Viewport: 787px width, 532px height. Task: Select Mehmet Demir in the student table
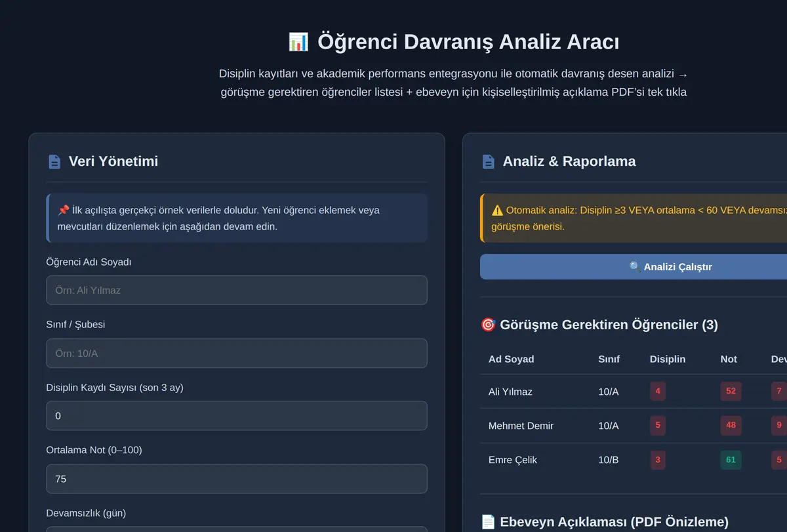[521, 426]
